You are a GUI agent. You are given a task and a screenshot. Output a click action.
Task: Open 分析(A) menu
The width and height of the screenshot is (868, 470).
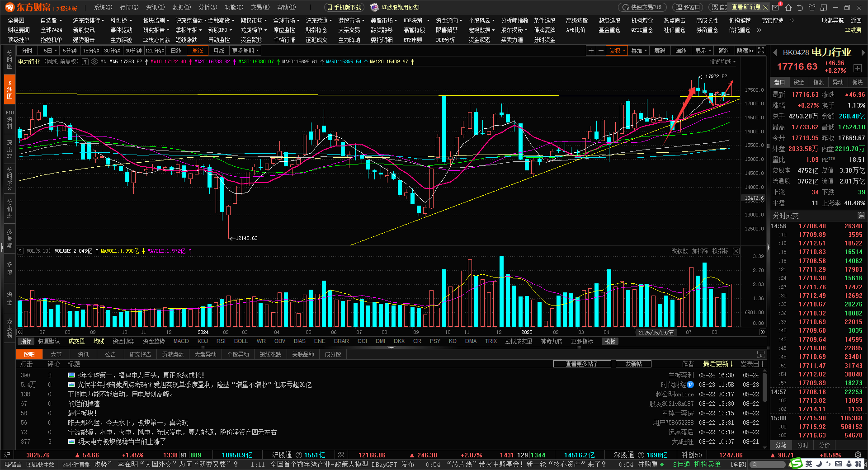tap(208, 7)
